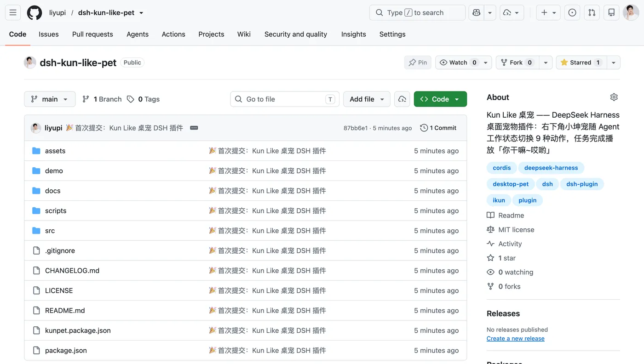Viewport: 644px width, 364px height.
Task: View the 1 Branch link
Action: coord(102,99)
